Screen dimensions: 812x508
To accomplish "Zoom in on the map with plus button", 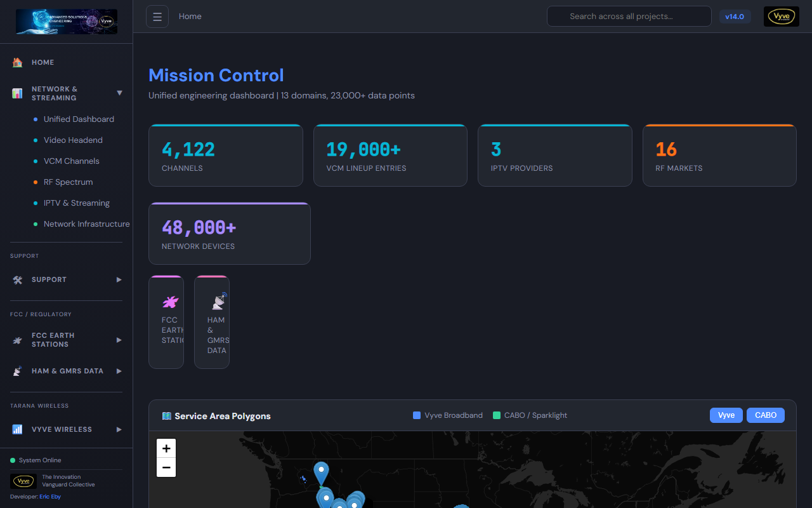I will pyautogui.click(x=166, y=448).
